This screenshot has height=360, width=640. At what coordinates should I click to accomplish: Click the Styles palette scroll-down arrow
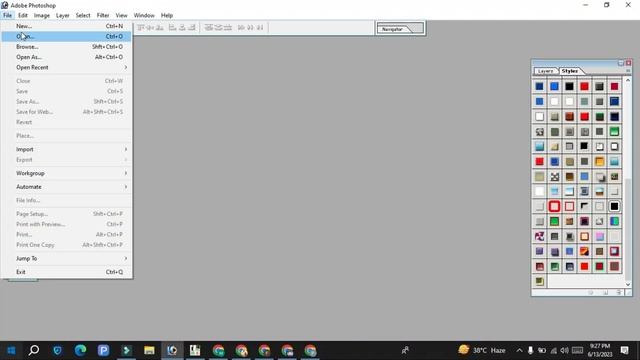tap(628, 284)
